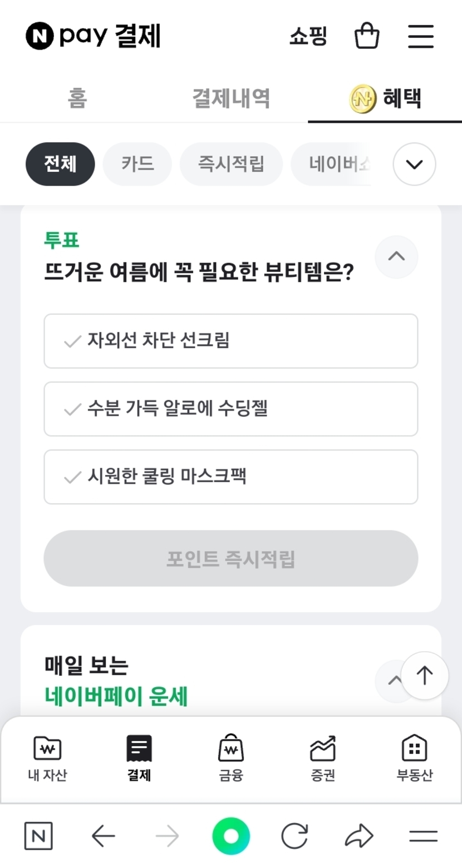Switch to the 홈 tab
Screen dimensions: 462x868
tap(77, 98)
